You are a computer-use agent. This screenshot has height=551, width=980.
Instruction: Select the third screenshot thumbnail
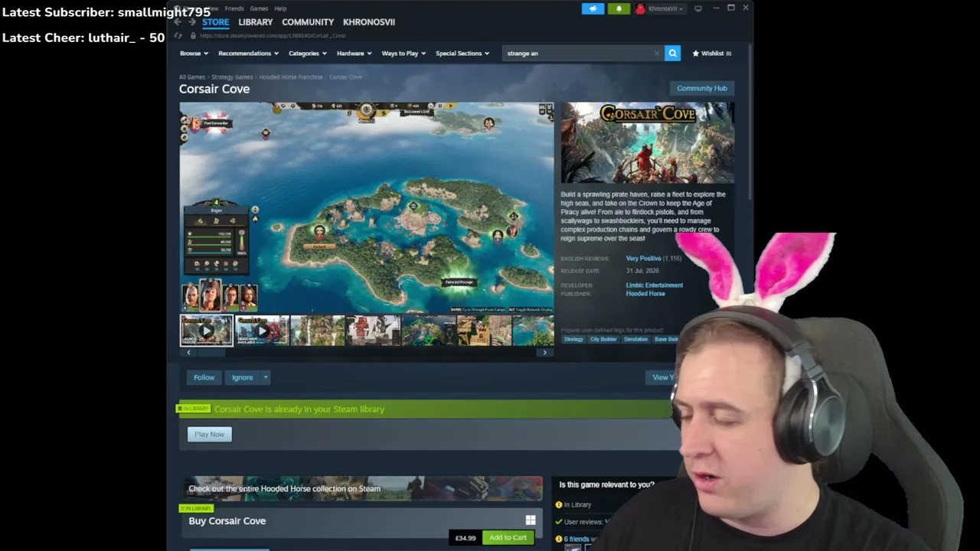[318, 331]
